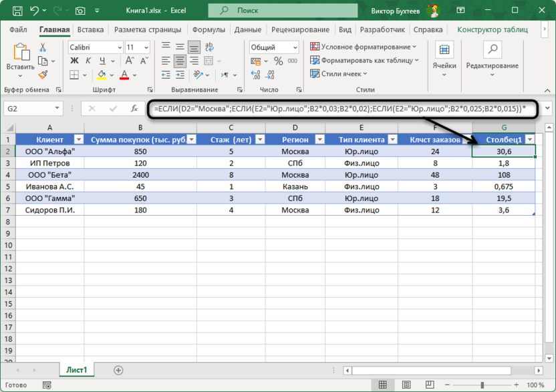Click the Format Painter brush icon
The height and width of the screenshot is (392, 556).
[43, 75]
